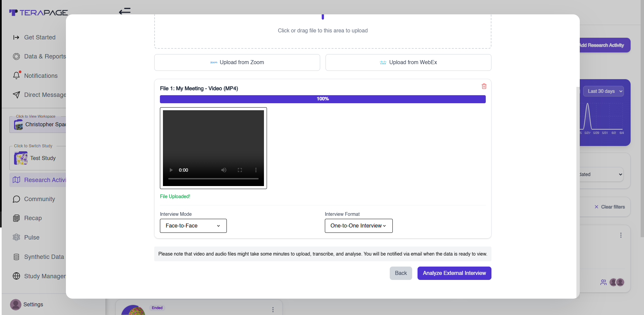Open activity card three-dot menu at right
Image resolution: width=644 pixels, height=315 pixels.
tap(621, 235)
